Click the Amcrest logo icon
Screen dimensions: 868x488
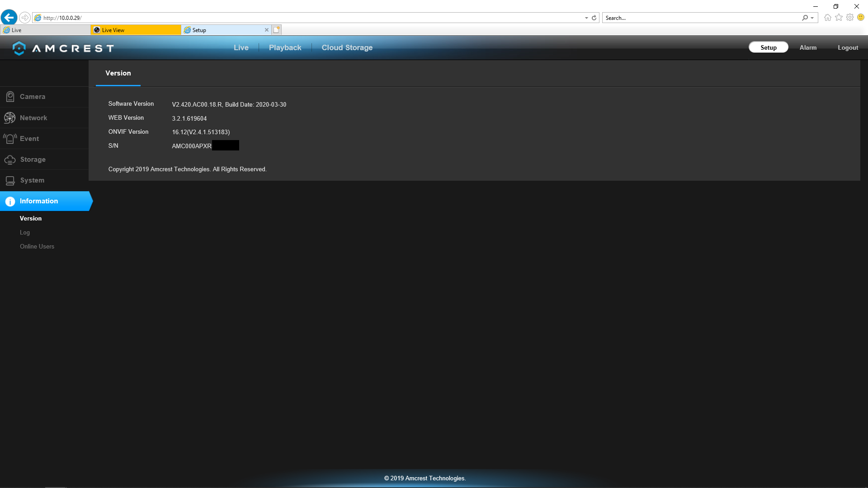[19, 48]
